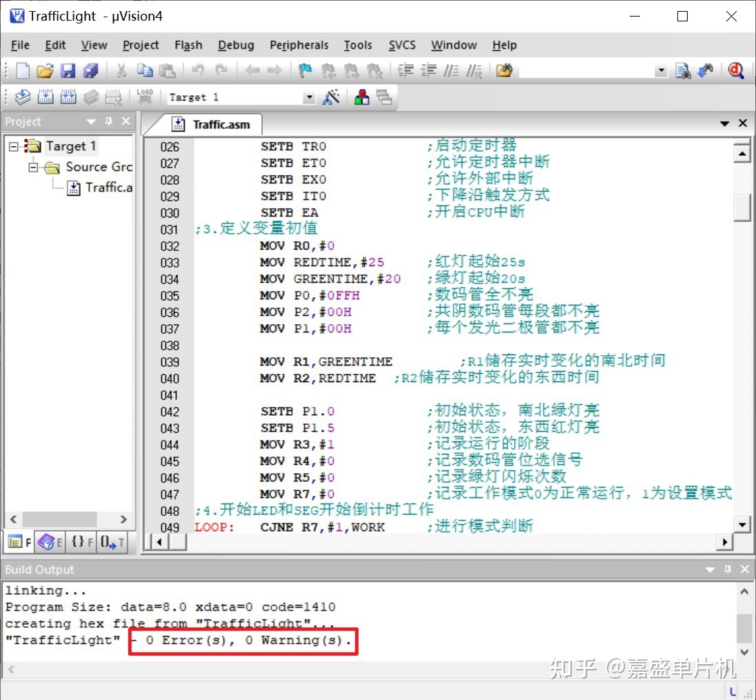
Task: Navigate backwards with the left arrow icon
Action: (x=252, y=71)
